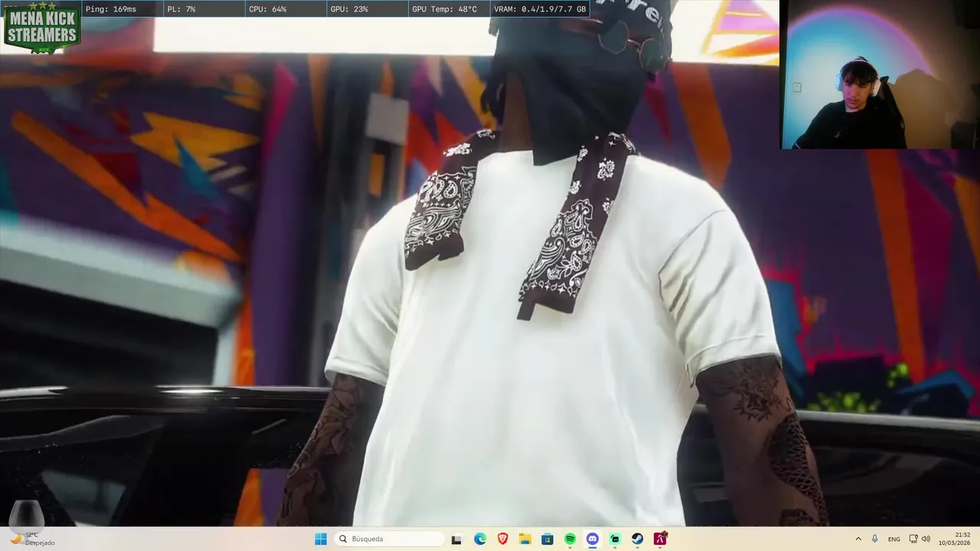980x551 pixels.
Task: Open the red app icon after Steam
Action: tap(661, 539)
